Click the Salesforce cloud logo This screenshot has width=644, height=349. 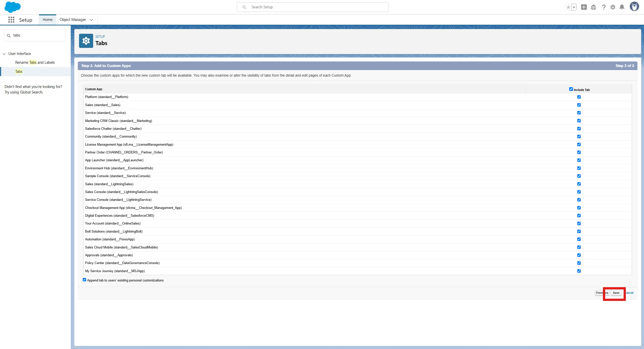pos(12,7)
